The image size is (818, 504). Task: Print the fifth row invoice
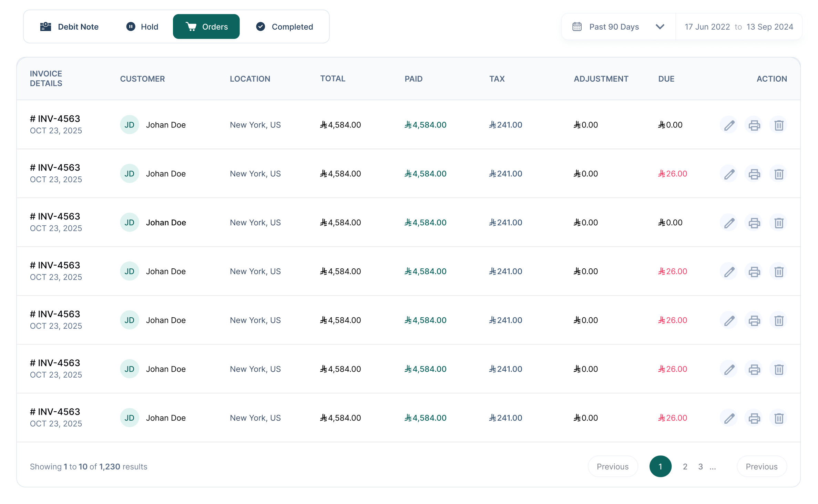(x=754, y=321)
